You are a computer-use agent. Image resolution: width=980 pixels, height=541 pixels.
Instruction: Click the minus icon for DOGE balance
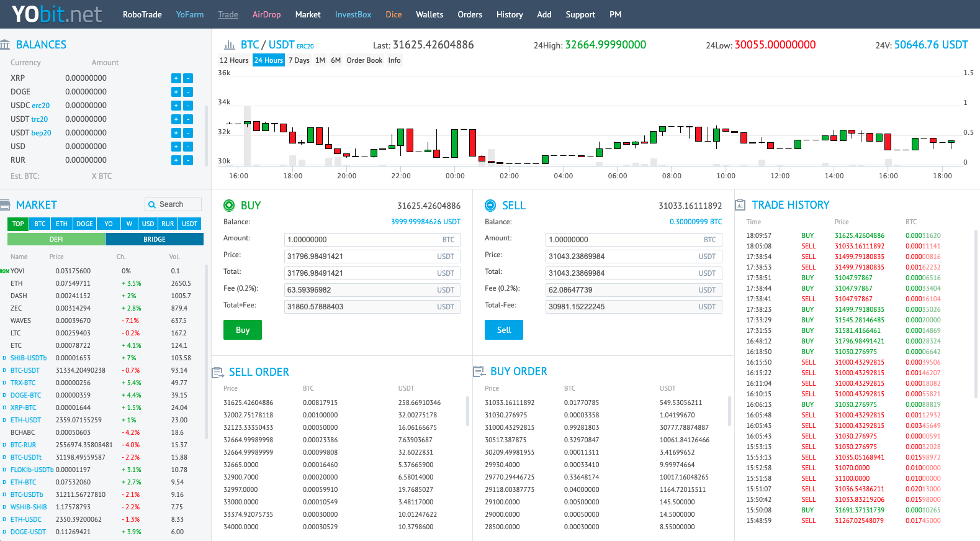click(188, 92)
